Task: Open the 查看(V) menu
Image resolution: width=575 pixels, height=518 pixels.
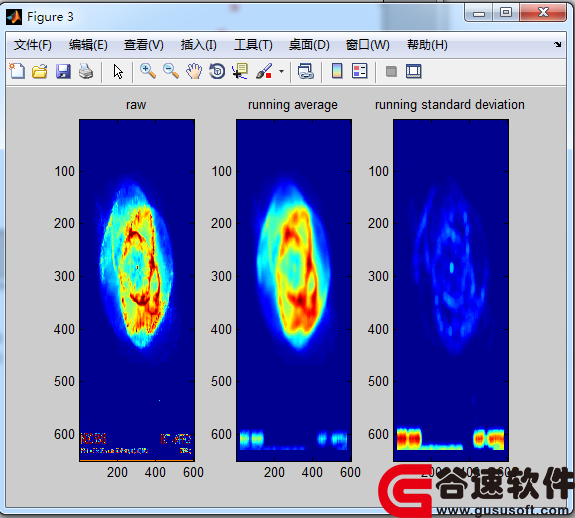Action: (143, 45)
